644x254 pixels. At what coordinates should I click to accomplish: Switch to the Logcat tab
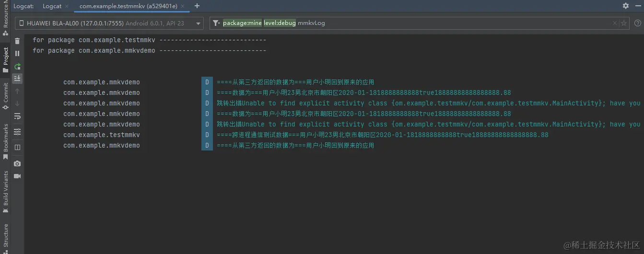52,6
